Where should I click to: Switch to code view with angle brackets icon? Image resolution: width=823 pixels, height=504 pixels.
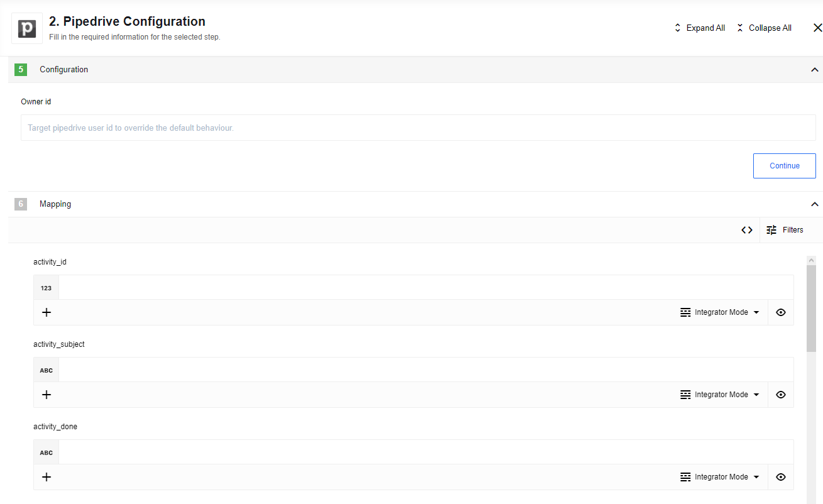tap(747, 230)
